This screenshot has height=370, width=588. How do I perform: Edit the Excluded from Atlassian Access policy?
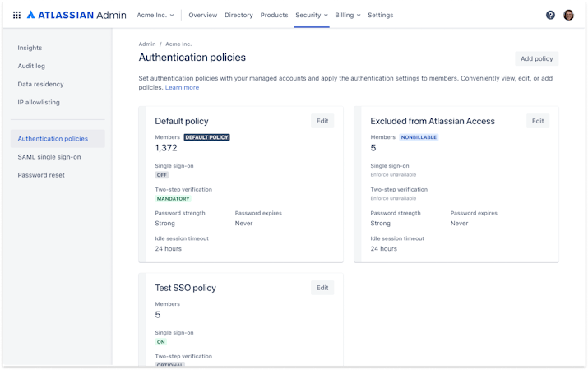538,121
